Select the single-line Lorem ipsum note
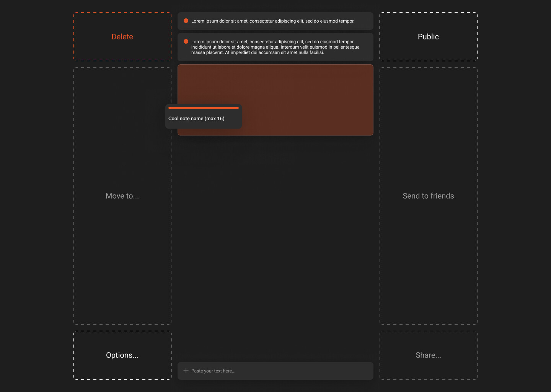This screenshot has height=392, width=551. (275, 21)
